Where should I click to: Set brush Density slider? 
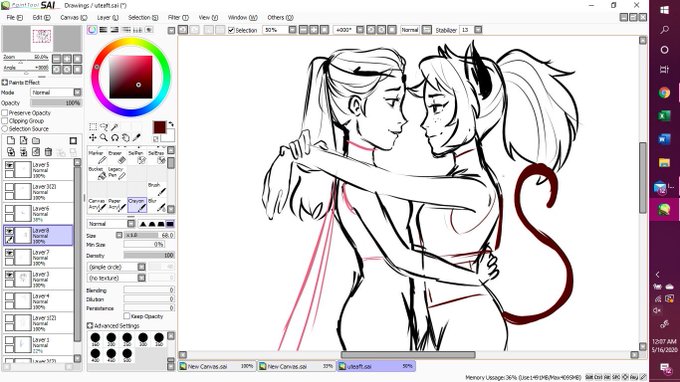149,255
